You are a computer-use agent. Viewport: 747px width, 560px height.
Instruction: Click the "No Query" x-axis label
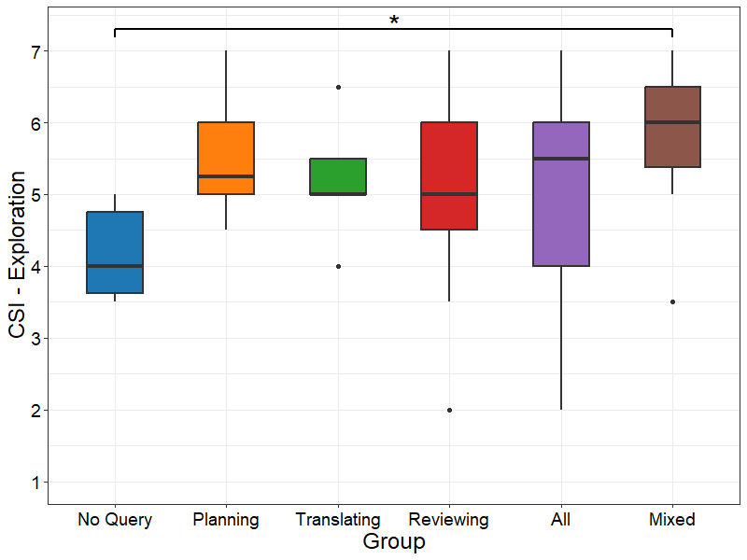coord(115,520)
